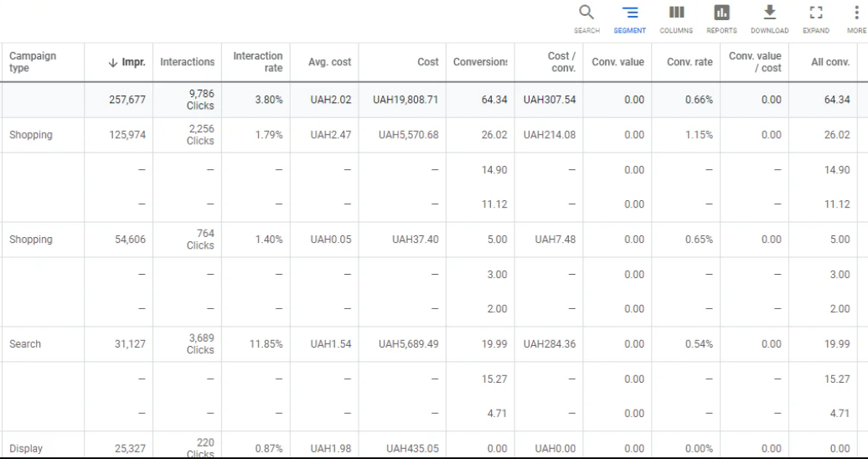Sort by Conversions column header
Screen dimensions: 868x459
pos(480,62)
